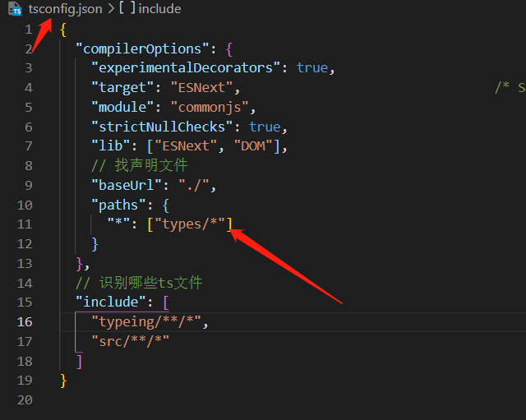Click the "module" key
This screenshot has height=420, width=526.
122,108
